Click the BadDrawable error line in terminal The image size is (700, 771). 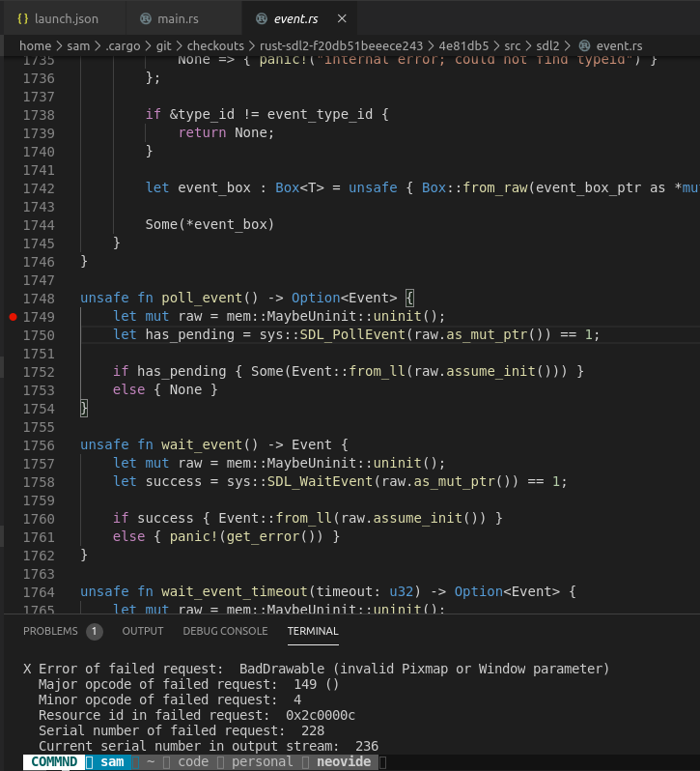tap(317, 669)
